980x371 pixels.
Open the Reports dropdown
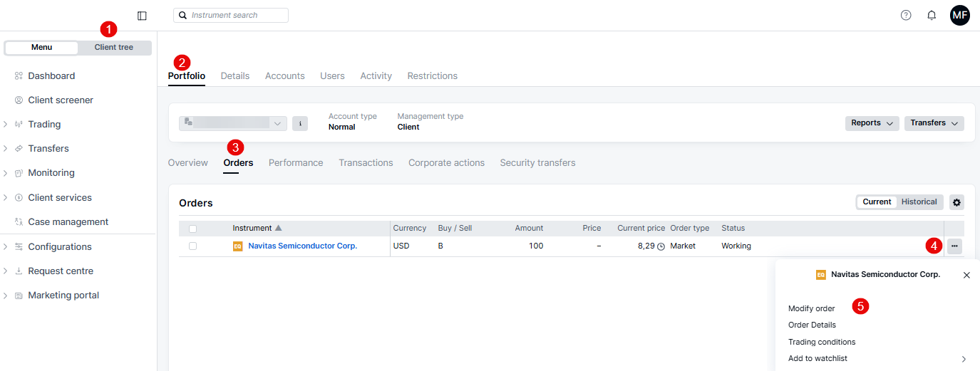point(872,123)
